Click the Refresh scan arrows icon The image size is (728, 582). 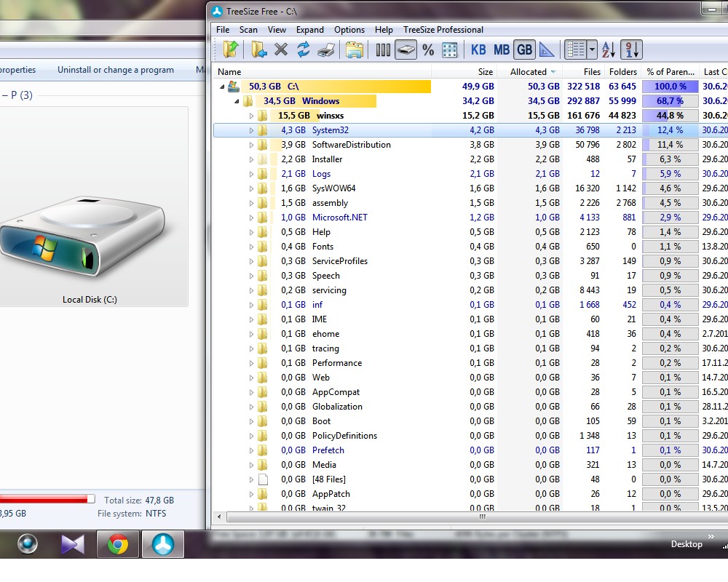(x=303, y=49)
